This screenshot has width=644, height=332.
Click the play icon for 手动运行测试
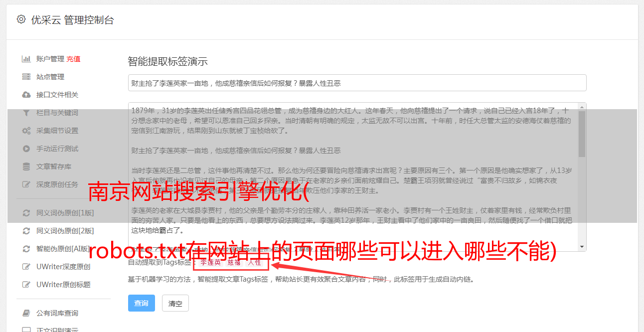(26, 149)
